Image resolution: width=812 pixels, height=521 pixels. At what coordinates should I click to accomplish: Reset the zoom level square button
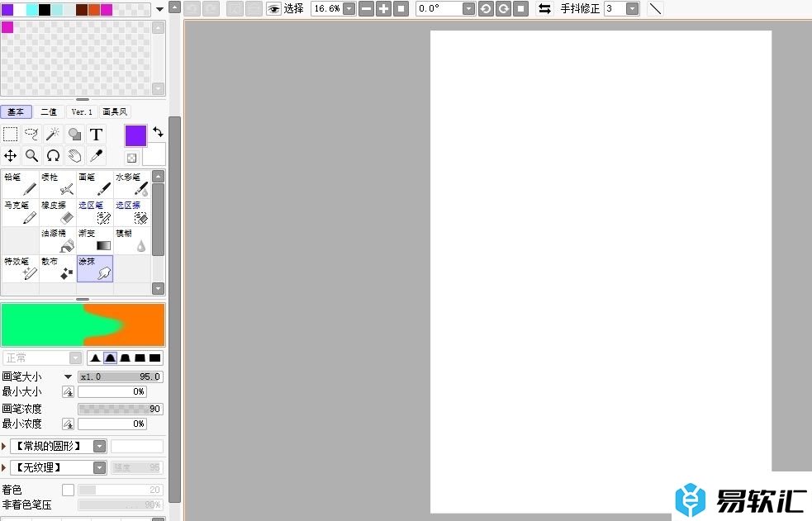[401, 9]
